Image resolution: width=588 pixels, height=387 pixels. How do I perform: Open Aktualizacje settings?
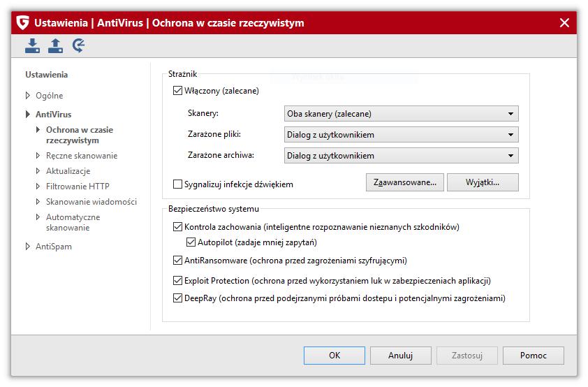[x=68, y=171]
